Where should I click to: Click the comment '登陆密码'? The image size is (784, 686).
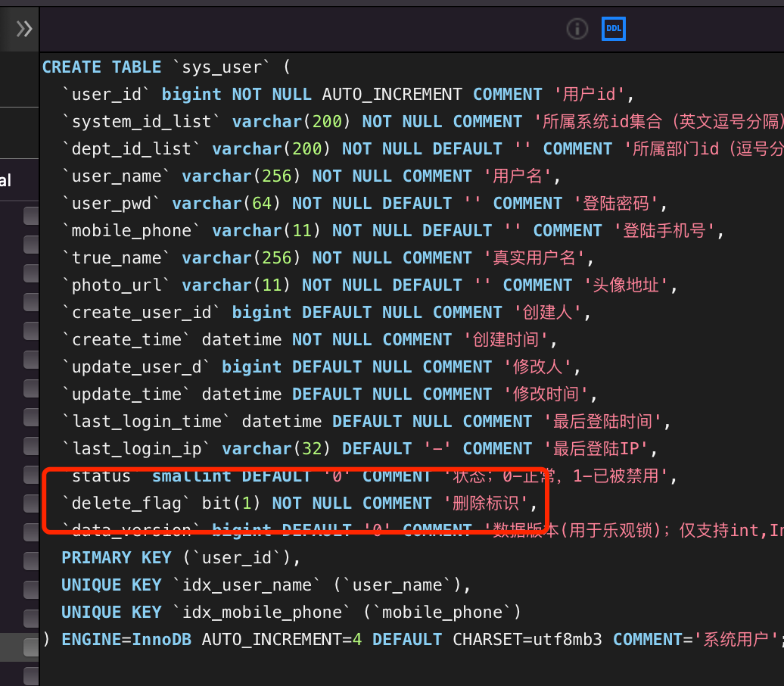616,203
